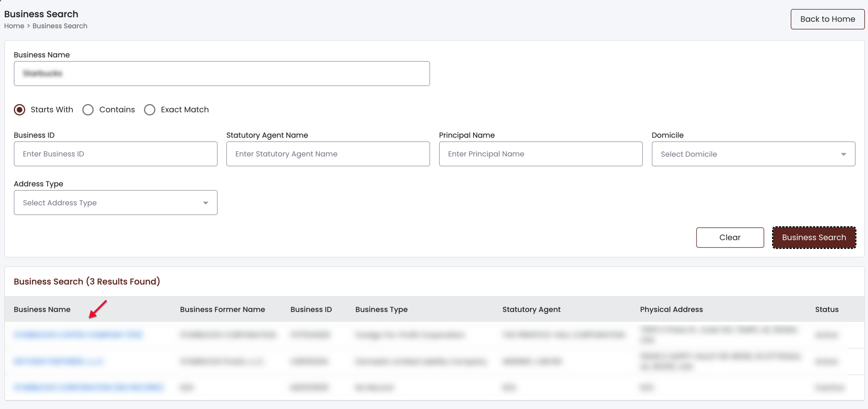Image resolution: width=868 pixels, height=409 pixels.
Task: Open the first business result link
Action: pyautogui.click(x=78, y=335)
